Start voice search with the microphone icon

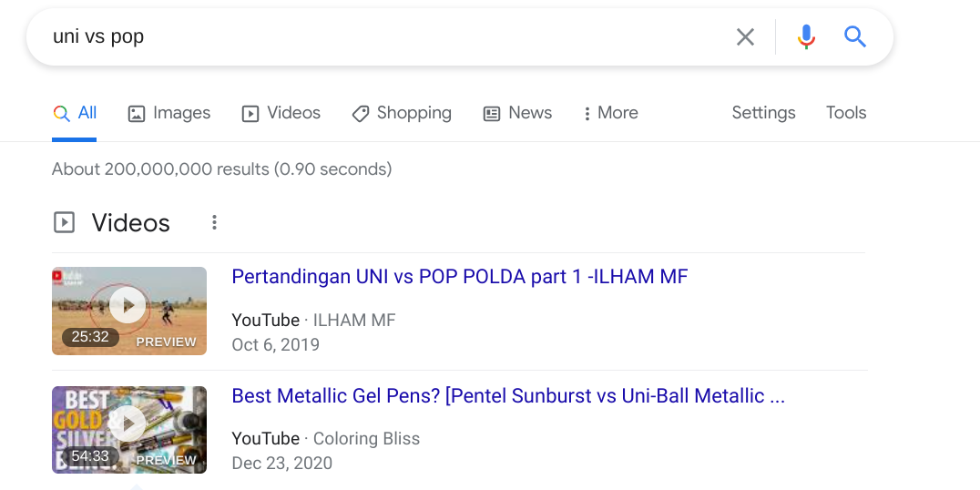[x=806, y=36]
